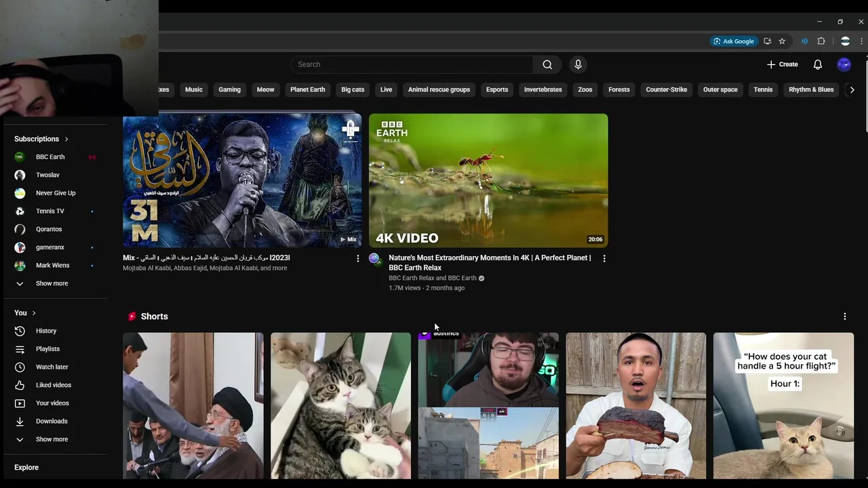Image resolution: width=868 pixels, height=488 pixels.
Task: Play BBC Earth 4K ant video thumbnail
Action: tap(488, 180)
